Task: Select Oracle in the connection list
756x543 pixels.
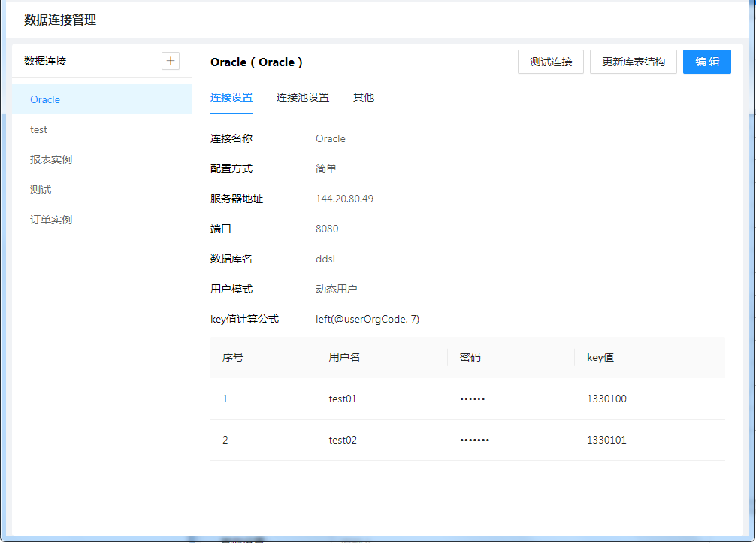Action: click(45, 99)
